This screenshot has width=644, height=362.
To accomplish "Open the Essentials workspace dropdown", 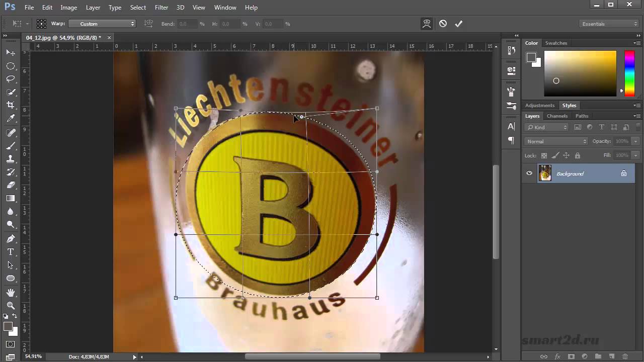I will tap(609, 24).
